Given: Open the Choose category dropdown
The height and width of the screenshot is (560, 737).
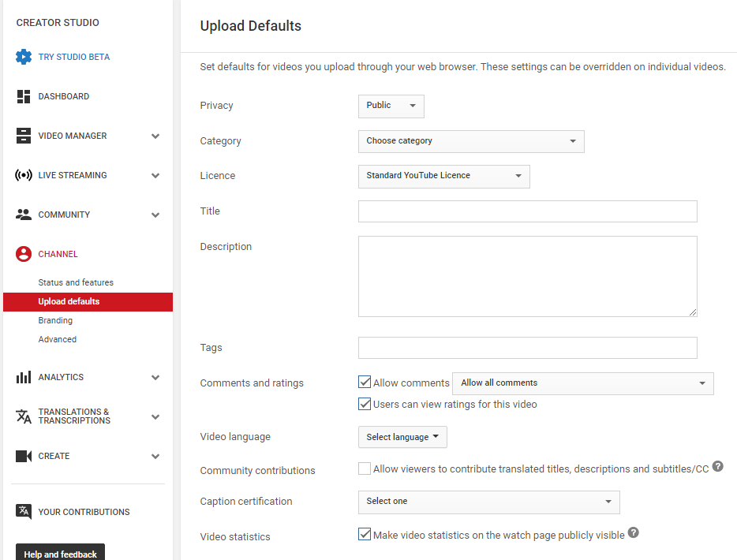Looking at the screenshot, I should click(x=470, y=141).
